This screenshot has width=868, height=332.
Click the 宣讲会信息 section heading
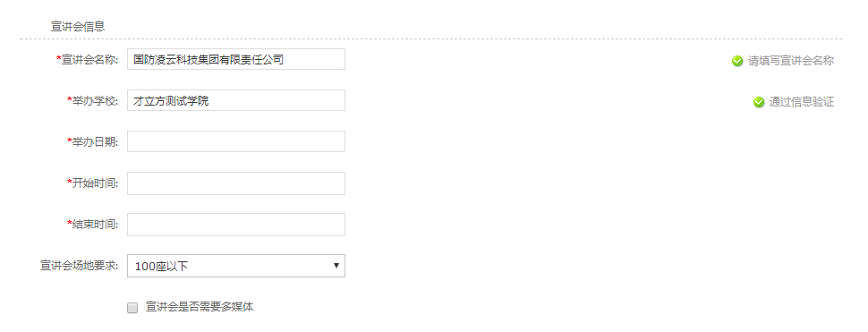tap(78, 26)
